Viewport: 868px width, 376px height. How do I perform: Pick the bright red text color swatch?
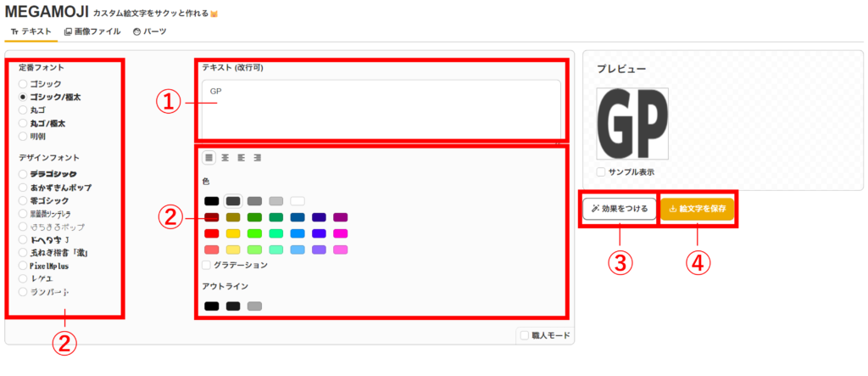tap(211, 233)
